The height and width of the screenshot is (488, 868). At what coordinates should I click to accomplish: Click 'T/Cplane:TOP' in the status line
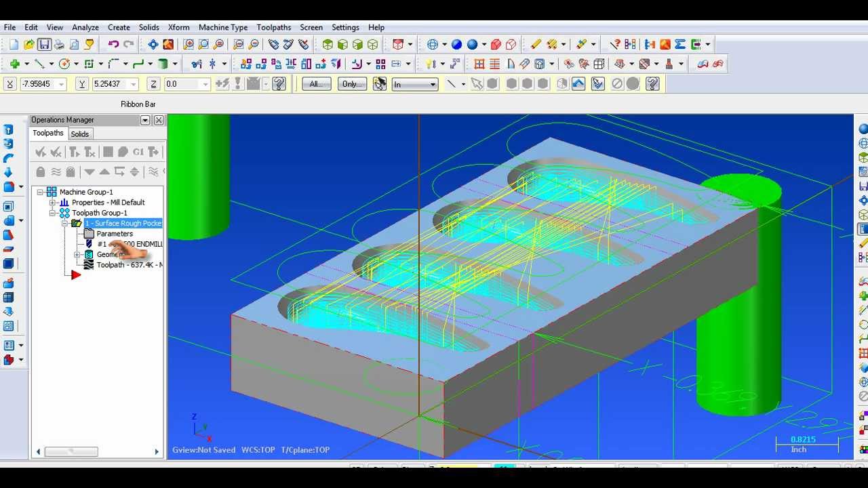click(304, 450)
